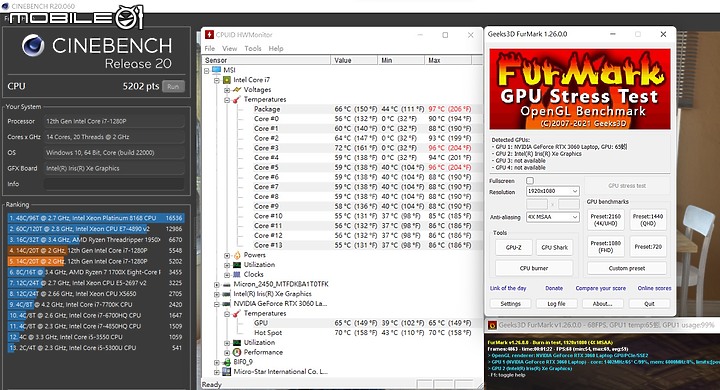Open the GPU-Z tool in FurMark

point(513,247)
